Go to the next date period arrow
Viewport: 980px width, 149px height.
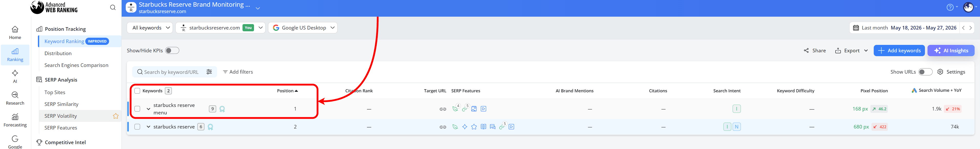[x=971, y=28]
